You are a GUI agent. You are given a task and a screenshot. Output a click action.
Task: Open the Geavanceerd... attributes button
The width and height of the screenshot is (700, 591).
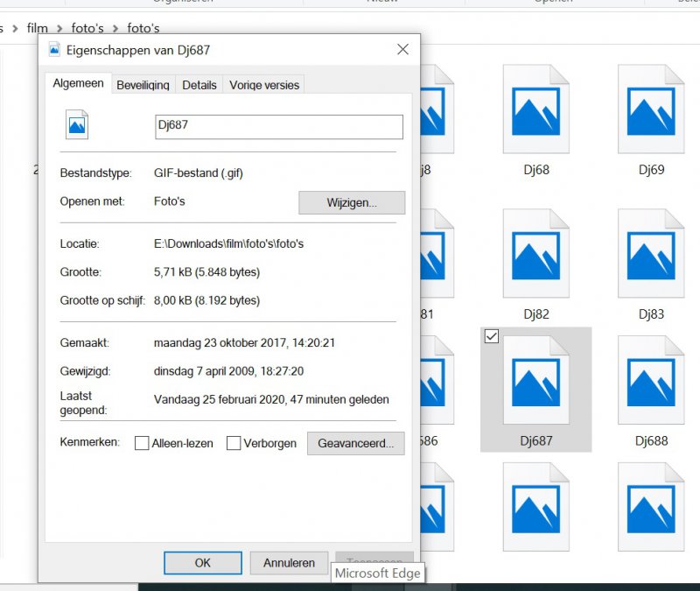pos(355,443)
